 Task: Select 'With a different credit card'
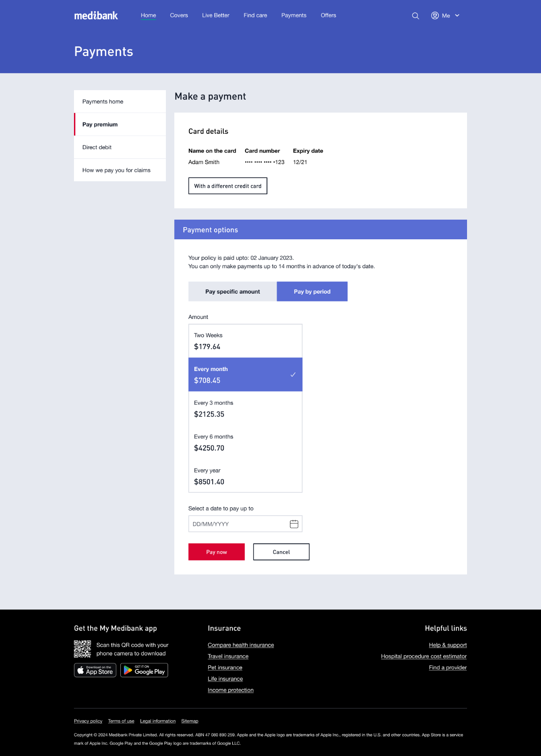pyautogui.click(x=228, y=186)
